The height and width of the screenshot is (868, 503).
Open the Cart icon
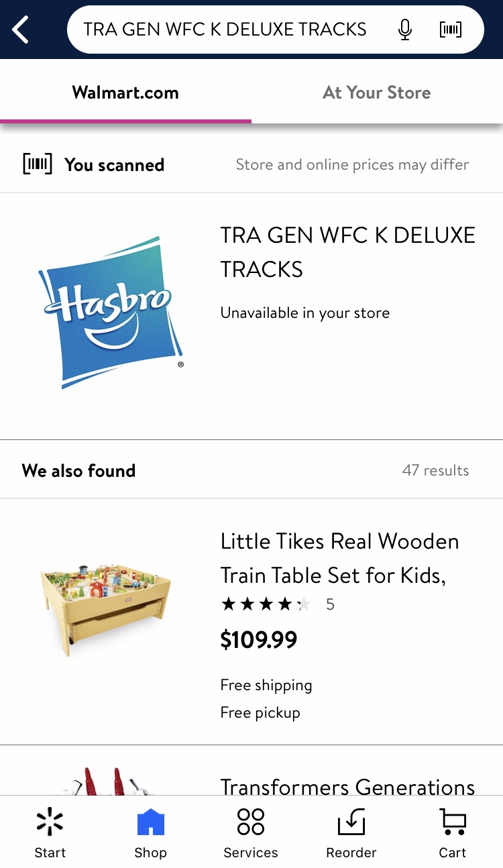[453, 822]
